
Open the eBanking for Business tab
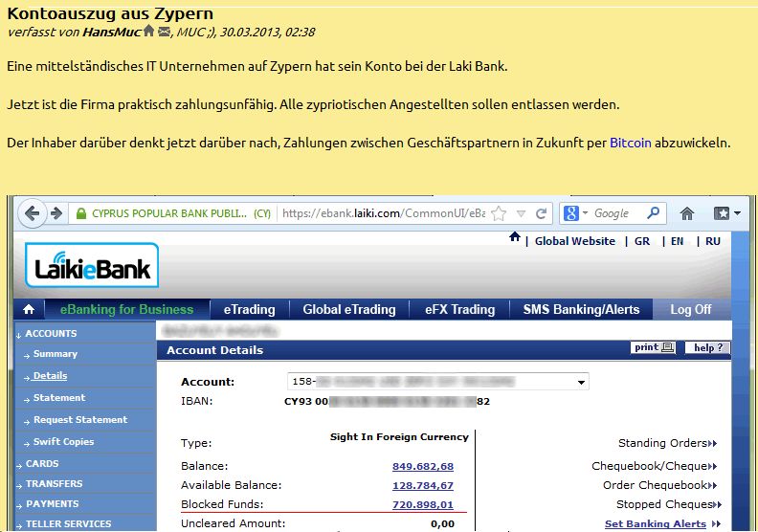coord(126,309)
